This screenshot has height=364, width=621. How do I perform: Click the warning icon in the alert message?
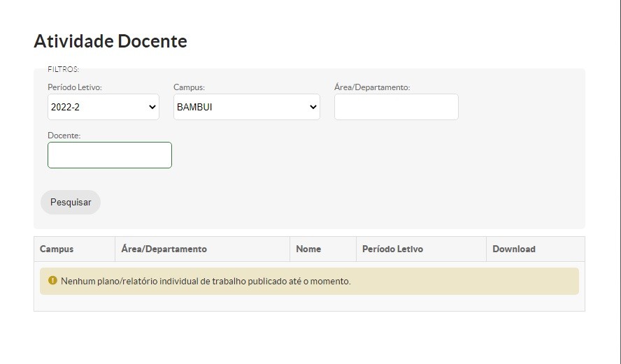click(52, 281)
